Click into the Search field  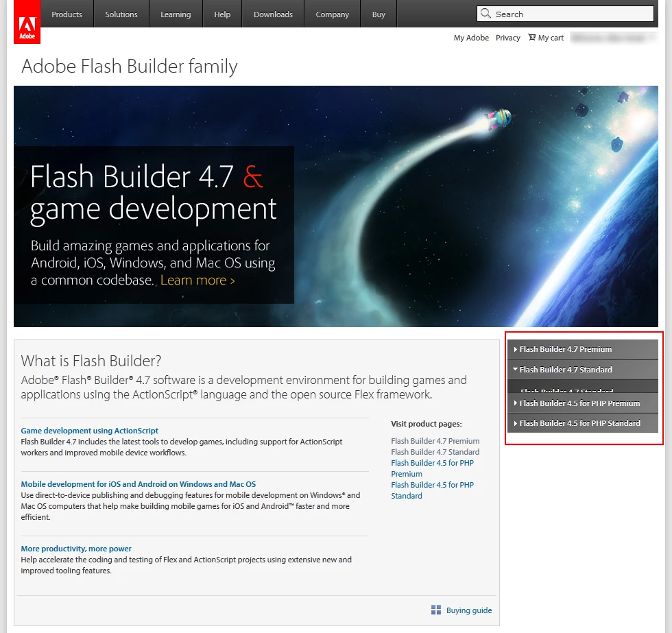[x=565, y=14]
